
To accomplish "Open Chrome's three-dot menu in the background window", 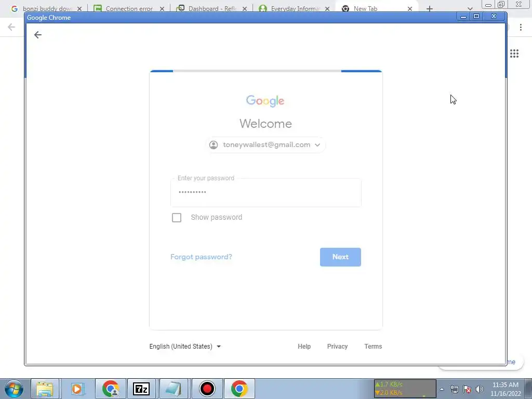I will (x=521, y=27).
